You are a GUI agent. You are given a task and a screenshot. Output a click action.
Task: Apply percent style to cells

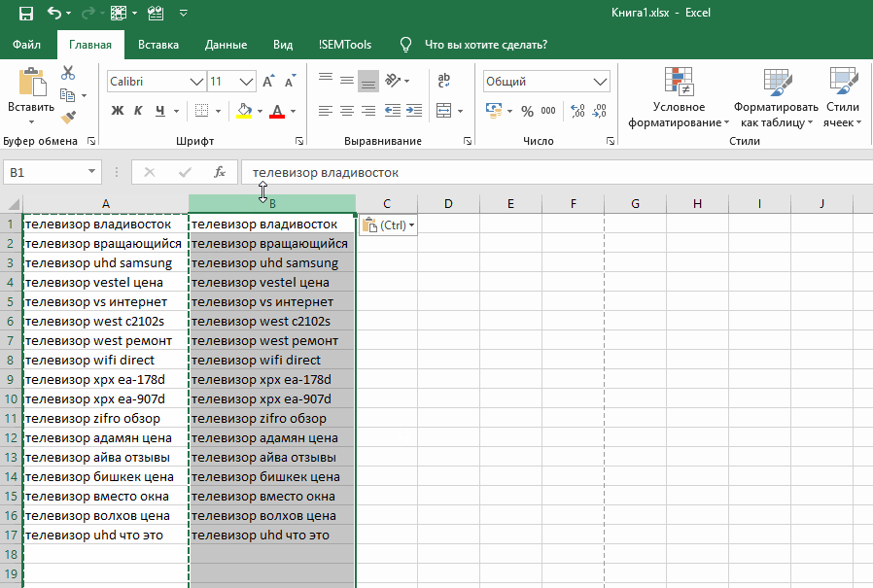(x=527, y=111)
